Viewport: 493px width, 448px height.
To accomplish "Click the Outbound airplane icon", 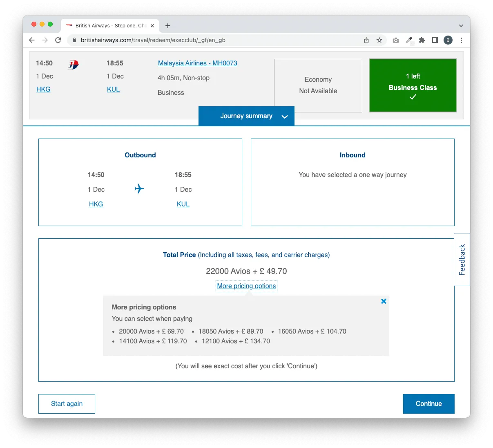I will (x=139, y=188).
